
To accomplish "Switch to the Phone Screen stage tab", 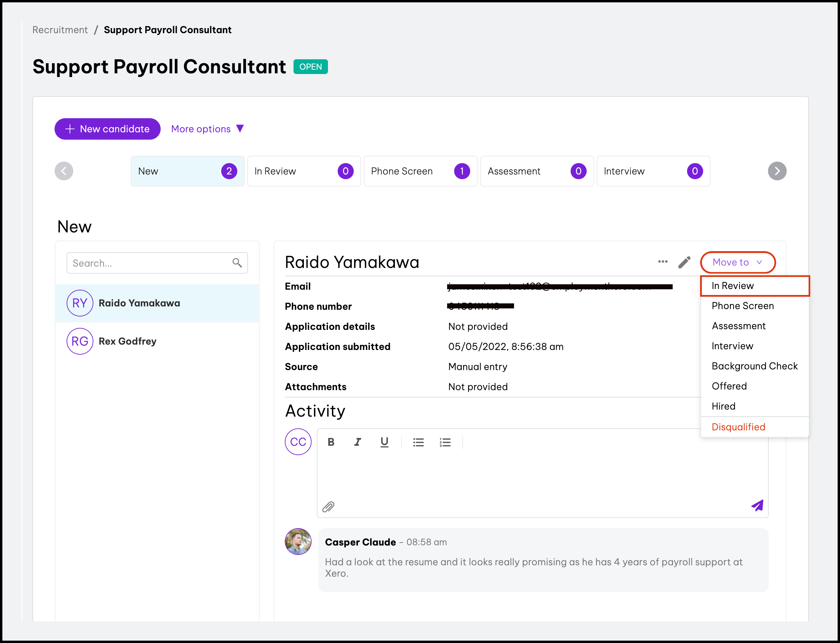I will click(420, 171).
